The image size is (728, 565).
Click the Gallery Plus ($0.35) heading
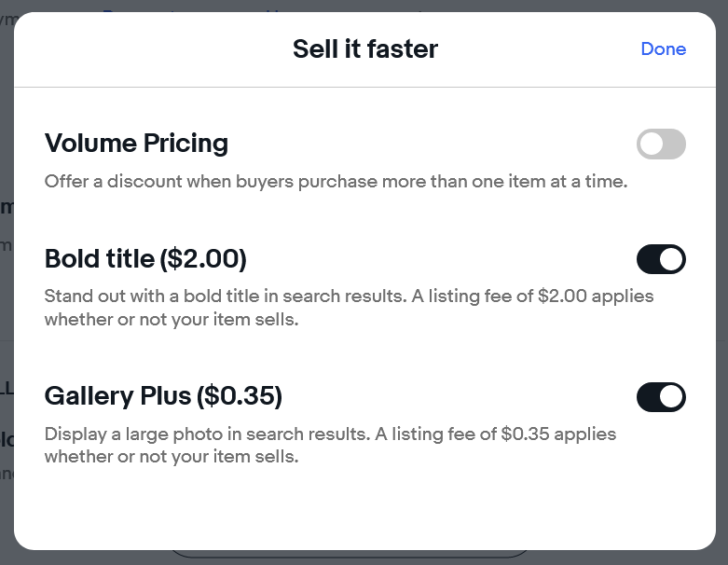163,397
